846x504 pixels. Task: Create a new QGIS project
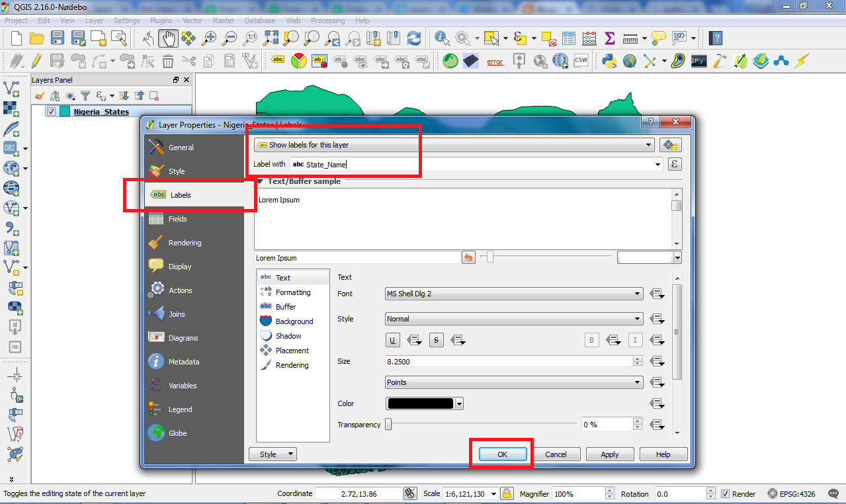point(17,38)
